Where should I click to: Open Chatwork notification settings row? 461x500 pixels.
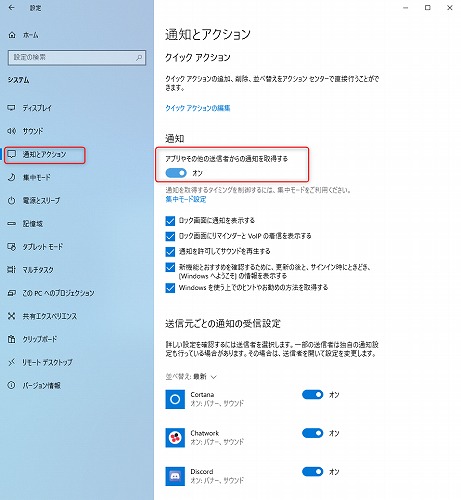pyautogui.click(x=252, y=438)
